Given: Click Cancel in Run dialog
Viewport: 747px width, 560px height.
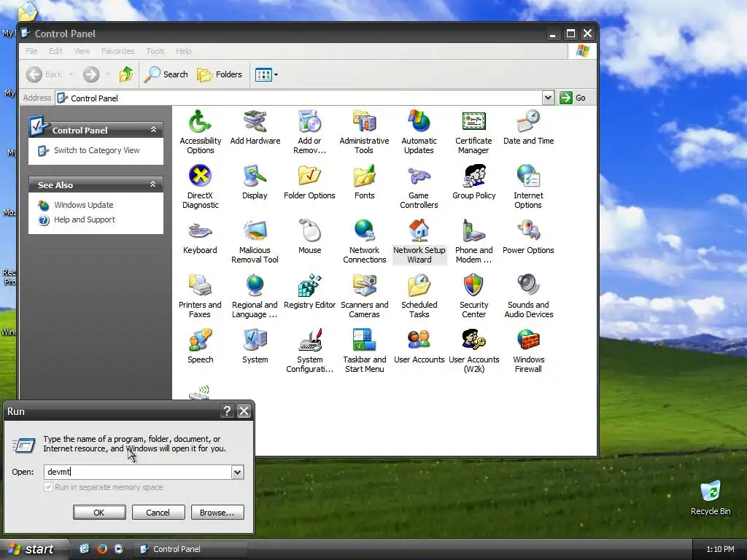Looking at the screenshot, I should [x=158, y=513].
